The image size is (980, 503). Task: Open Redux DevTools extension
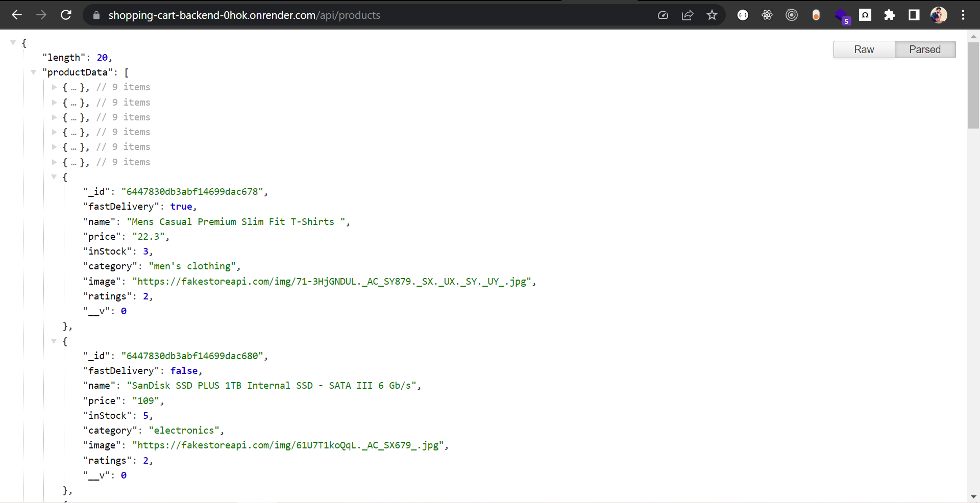click(792, 15)
